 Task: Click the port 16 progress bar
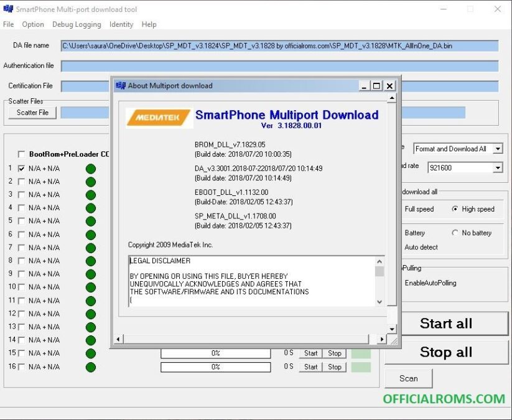tap(215, 367)
